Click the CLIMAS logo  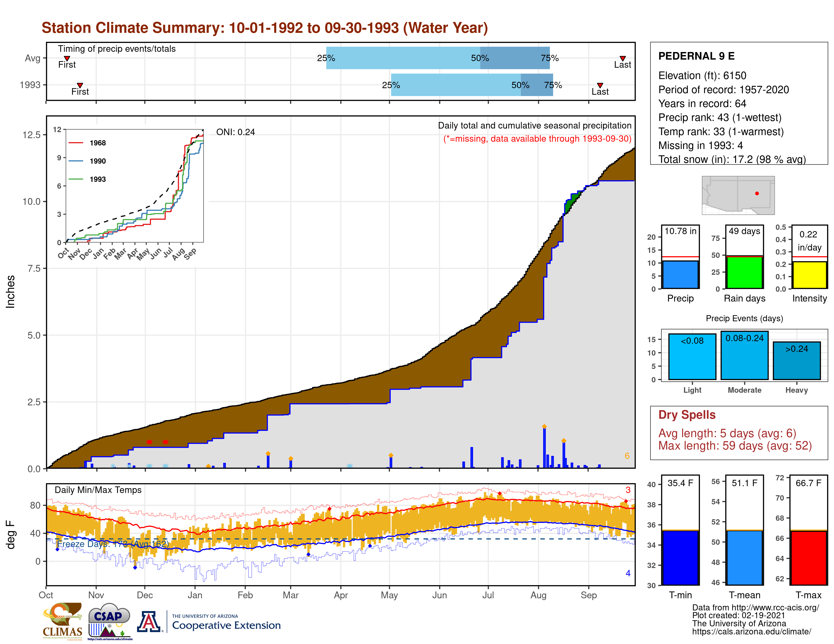pos(63,621)
